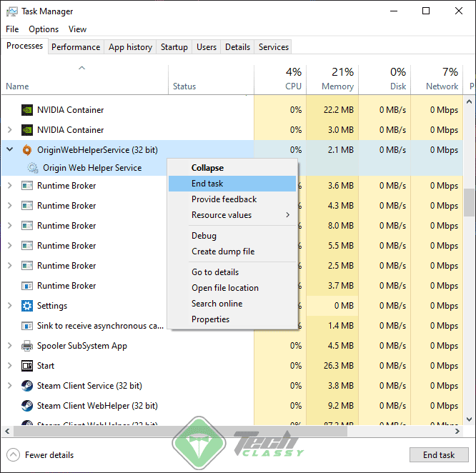Sort by the CPU column header
Viewport: 476px width, 473px height.
tap(280, 79)
